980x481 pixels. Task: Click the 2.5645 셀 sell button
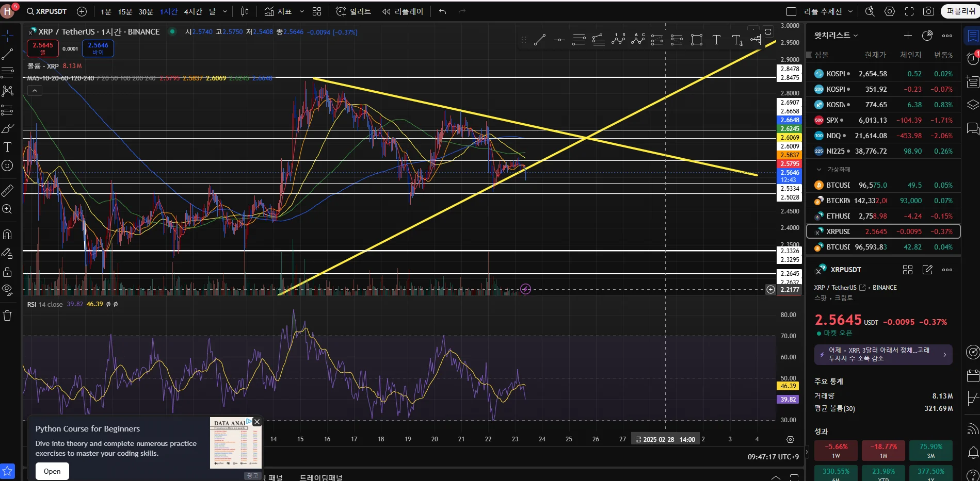tap(43, 48)
